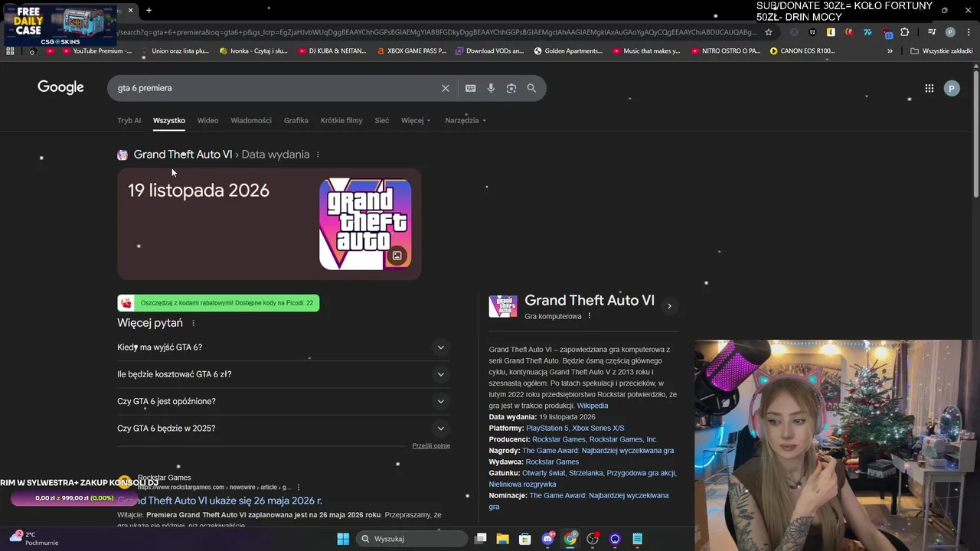This screenshot has width=980, height=551.
Task: Open the Narzędzia tools dropdown
Action: [465, 120]
